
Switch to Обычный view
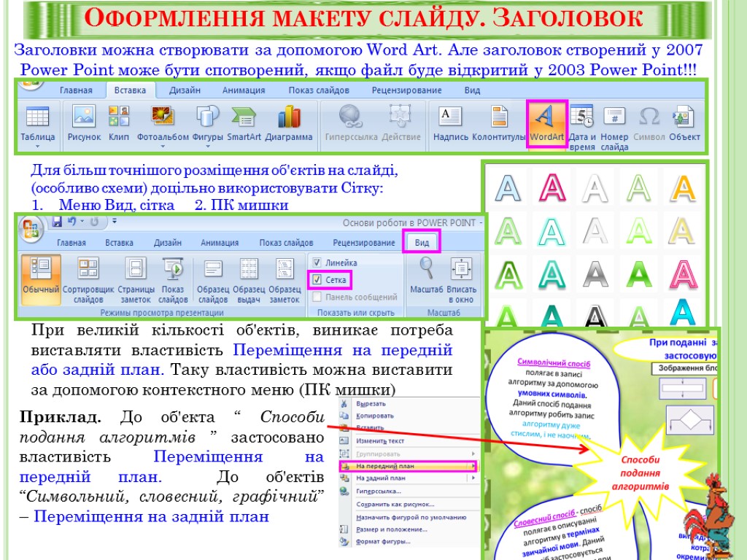click(x=41, y=279)
